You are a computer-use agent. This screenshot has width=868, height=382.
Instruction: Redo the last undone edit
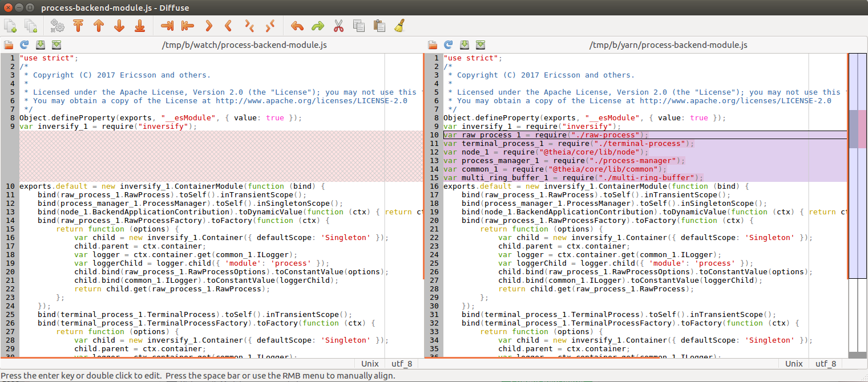(317, 26)
